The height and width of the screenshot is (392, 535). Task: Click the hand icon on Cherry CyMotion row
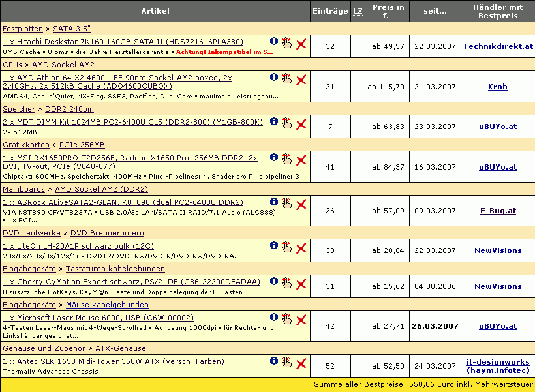tap(286, 282)
